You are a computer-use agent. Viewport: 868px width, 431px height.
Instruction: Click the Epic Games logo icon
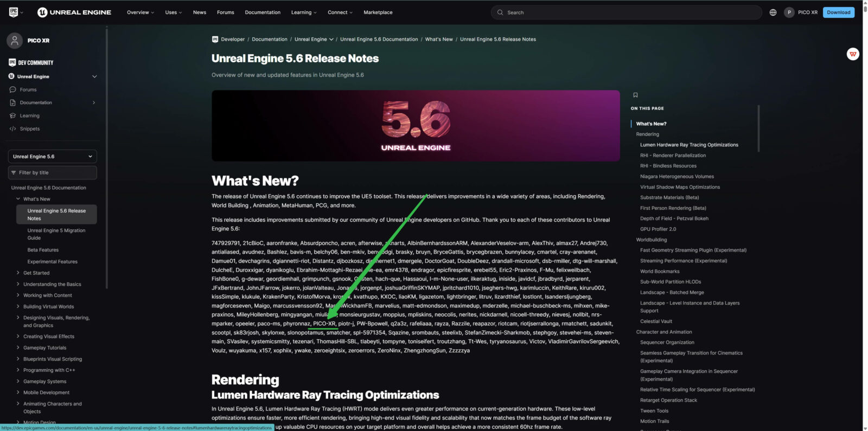tap(14, 12)
